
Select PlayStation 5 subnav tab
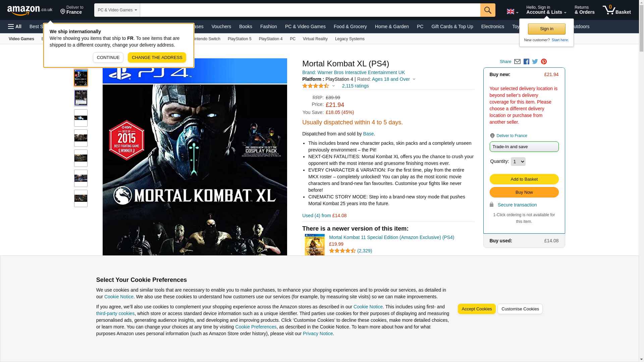tap(239, 39)
